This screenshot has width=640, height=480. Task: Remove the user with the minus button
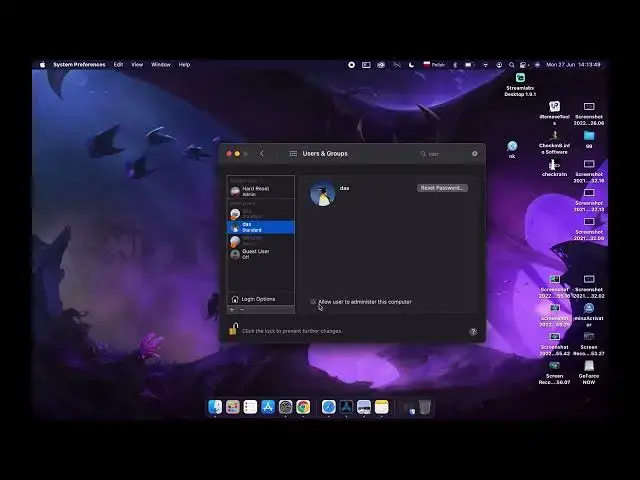242,310
